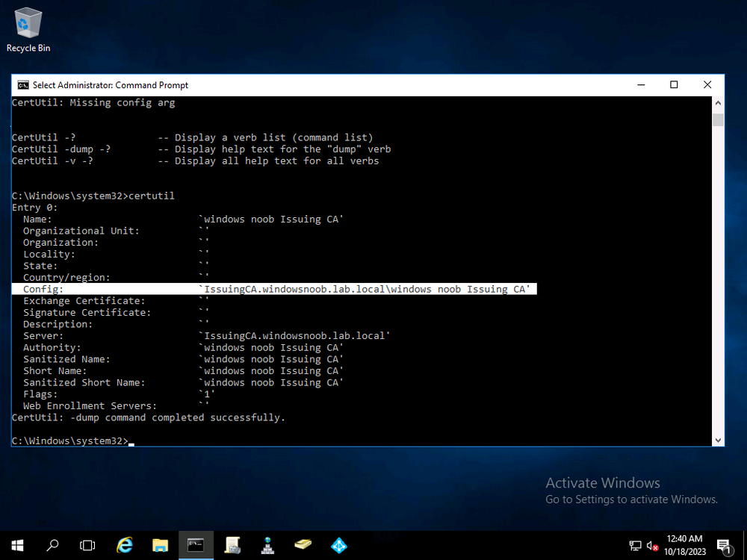Click the Name value 'windows noob Issuing CA'
The width and height of the screenshot is (747, 560).
(272, 219)
